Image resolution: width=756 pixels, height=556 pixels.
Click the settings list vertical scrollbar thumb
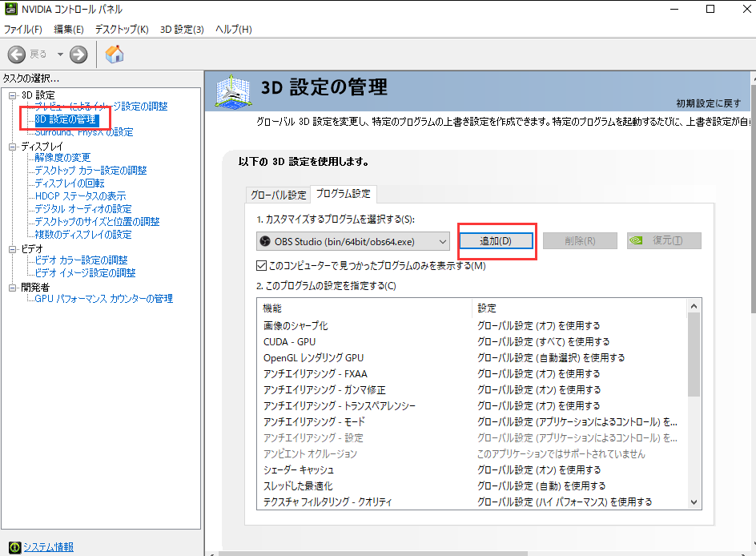694,354
